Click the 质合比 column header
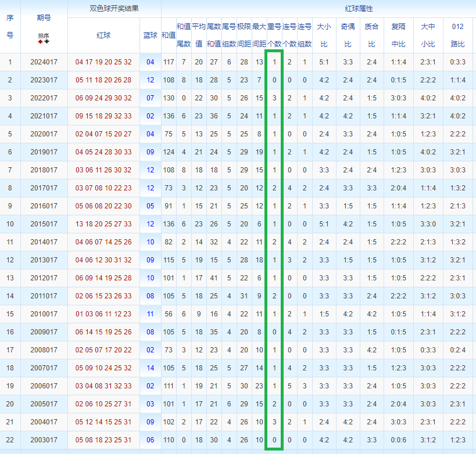Screen dimensions: 476x454 click(x=371, y=35)
